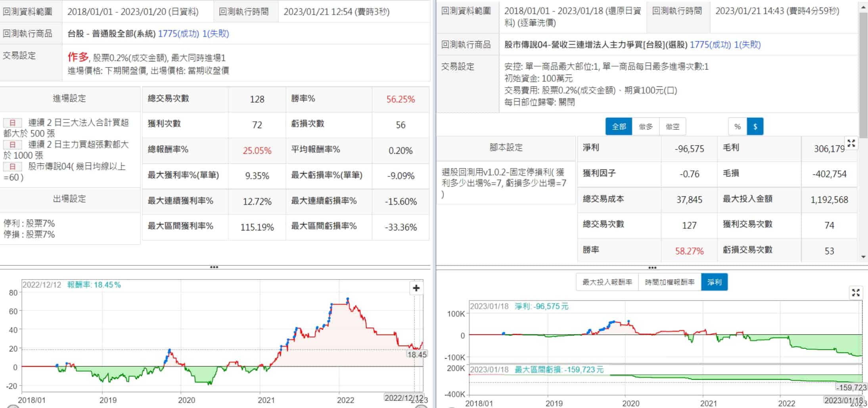Click scrollbar down arrow in right panel
This screenshot has height=408, width=868.
pos(863,257)
